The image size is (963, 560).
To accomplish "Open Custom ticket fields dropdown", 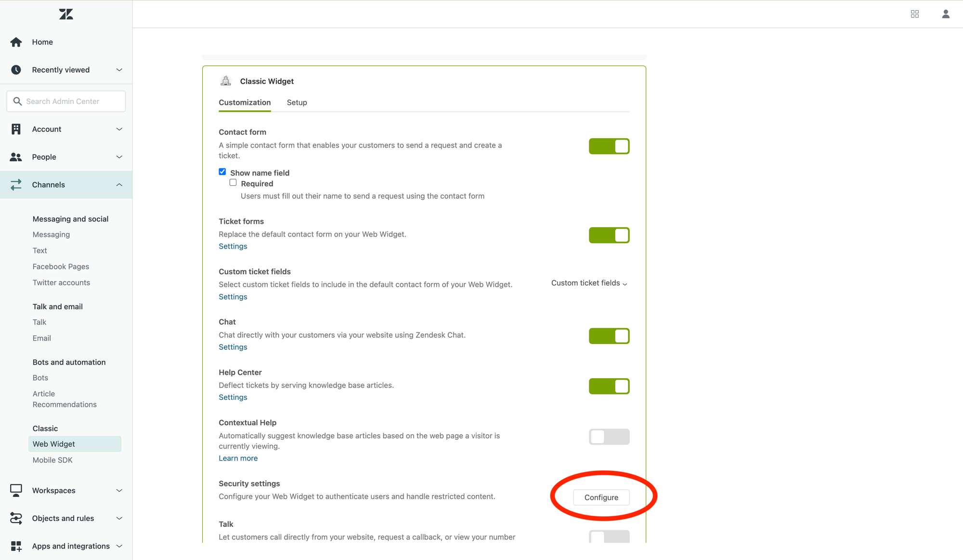I will (589, 283).
